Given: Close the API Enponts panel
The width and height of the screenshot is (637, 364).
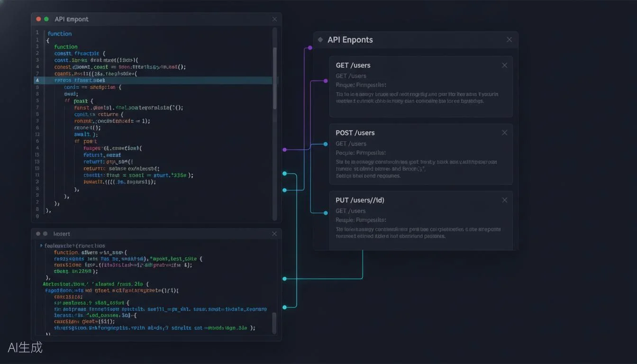Looking at the screenshot, I should (x=509, y=40).
